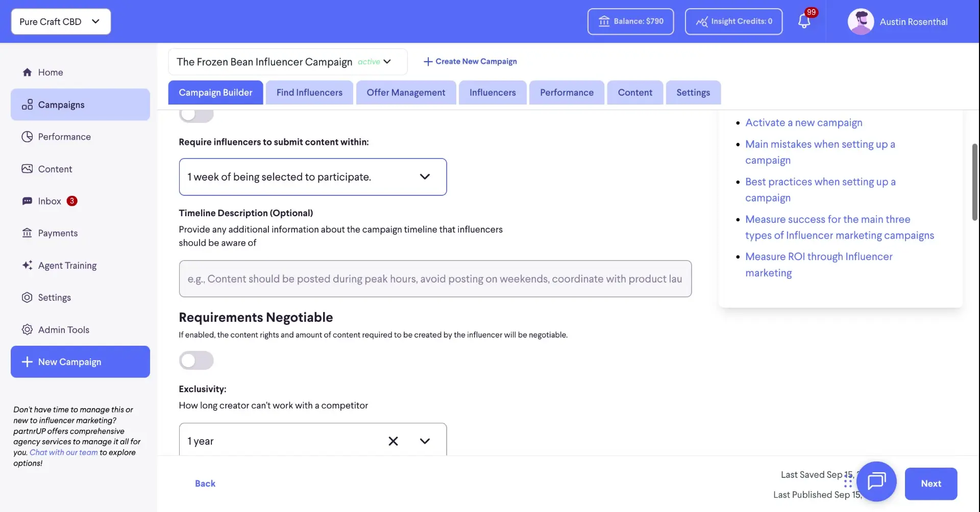The width and height of the screenshot is (980, 512).
Task: Open Agent Training sparkle icon
Action: (x=28, y=265)
